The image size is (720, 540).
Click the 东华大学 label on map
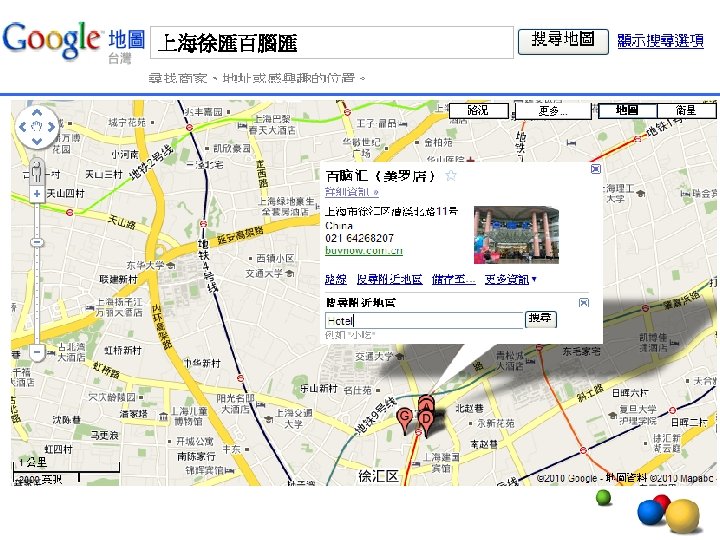click(145, 265)
